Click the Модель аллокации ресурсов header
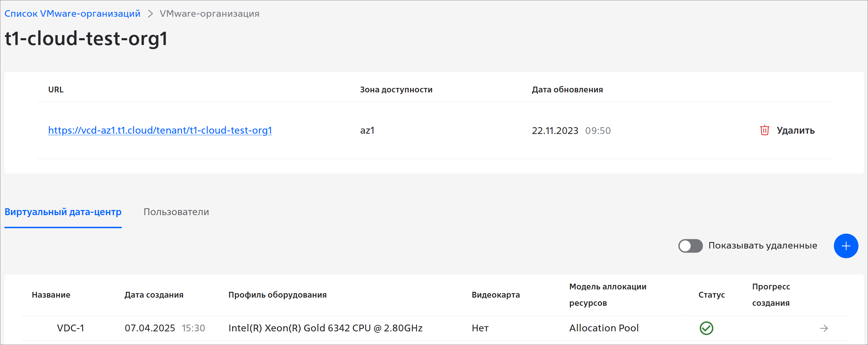The width and height of the screenshot is (868, 345). pyautogui.click(x=608, y=295)
